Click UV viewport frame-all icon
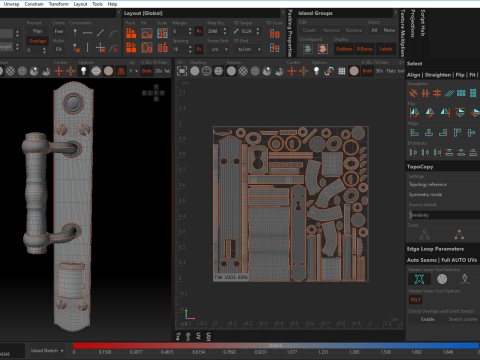Image resolution: width=480 pixels, height=360 pixels. pos(182,71)
